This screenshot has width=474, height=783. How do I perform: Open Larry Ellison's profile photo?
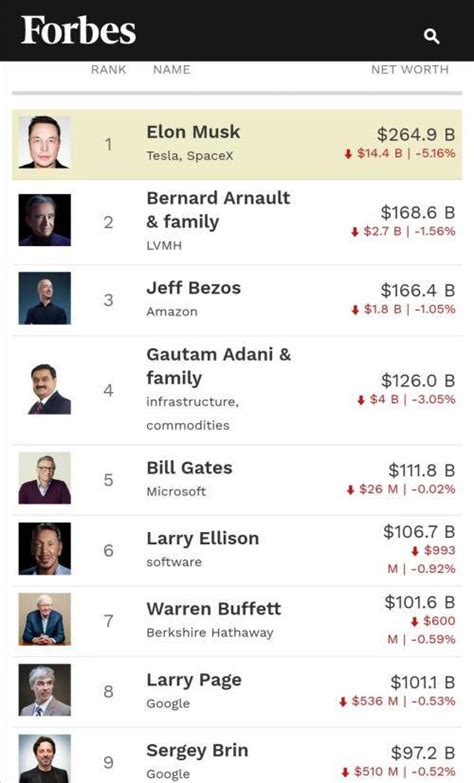click(x=44, y=548)
